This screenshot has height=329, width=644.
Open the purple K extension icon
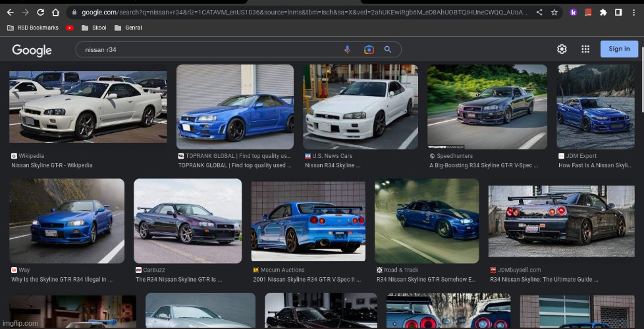tap(573, 13)
